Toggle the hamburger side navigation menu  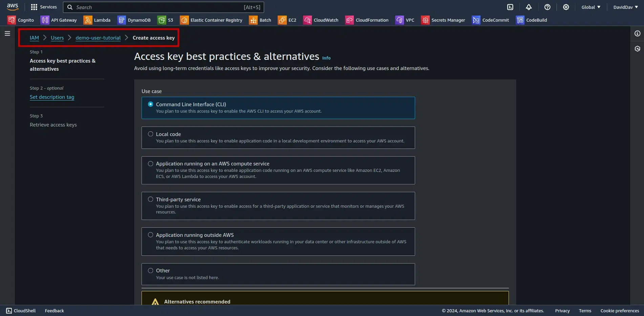[7, 33]
